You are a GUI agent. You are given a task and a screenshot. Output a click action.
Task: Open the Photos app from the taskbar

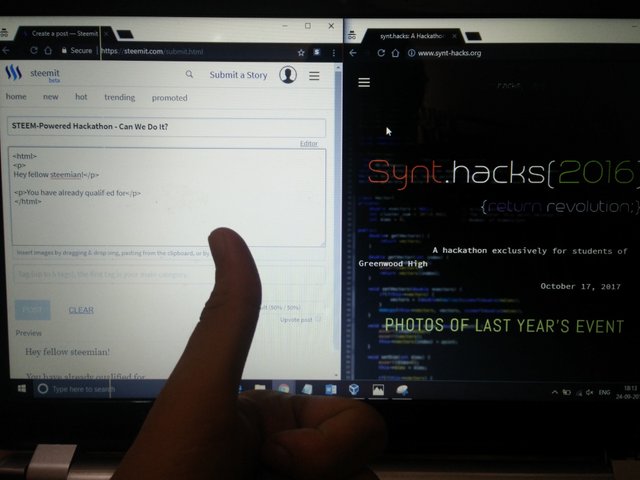point(378,390)
